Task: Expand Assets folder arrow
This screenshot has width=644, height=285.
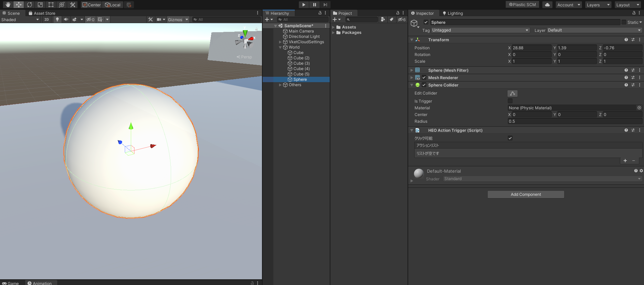Action: pos(333,27)
